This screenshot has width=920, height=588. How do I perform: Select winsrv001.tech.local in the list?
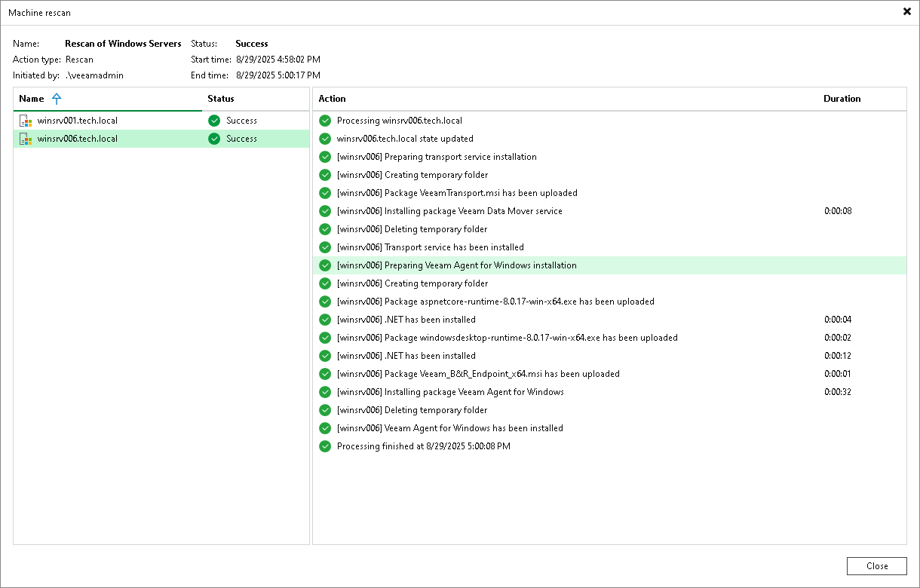(161, 121)
